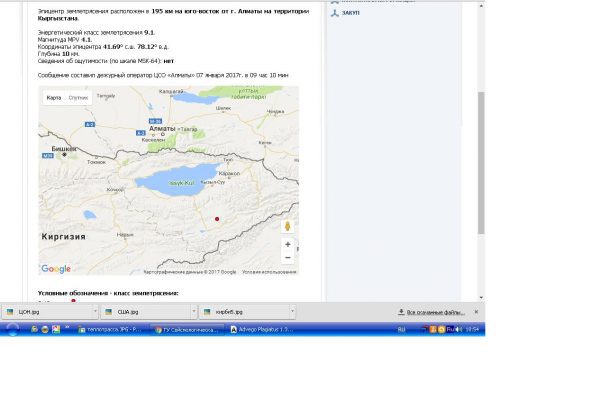Click the Issyk Kul lake label on map
600x400 pixels.
coord(181,183)
